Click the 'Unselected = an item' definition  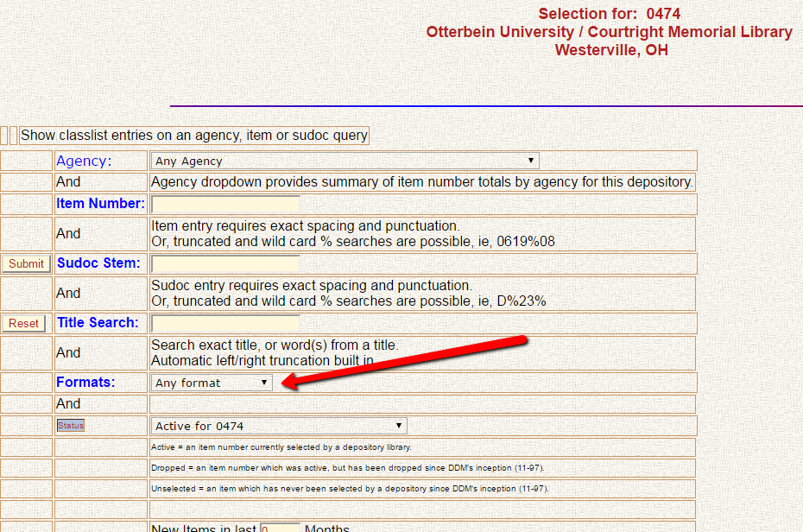(x=350, y=489)
